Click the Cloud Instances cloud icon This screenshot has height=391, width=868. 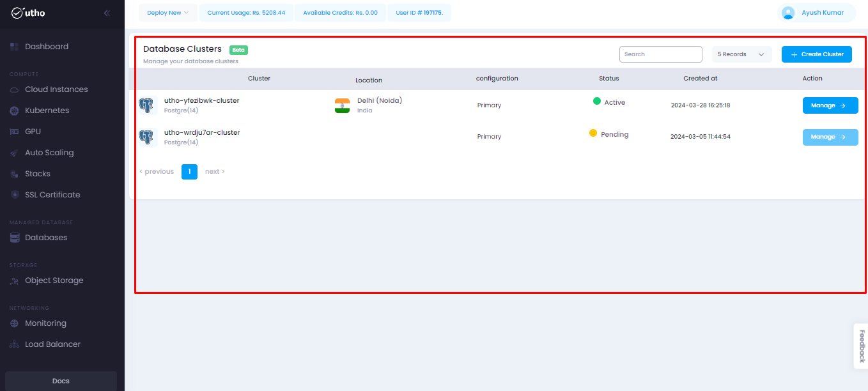tap(15, 89)
